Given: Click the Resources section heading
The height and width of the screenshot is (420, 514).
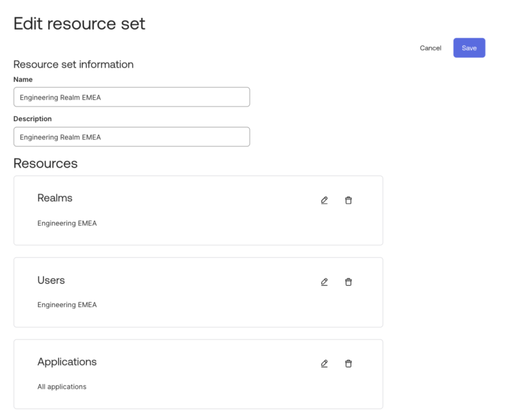Looking at the screenshot, I should pyautogui.click(x=46, y=163).
